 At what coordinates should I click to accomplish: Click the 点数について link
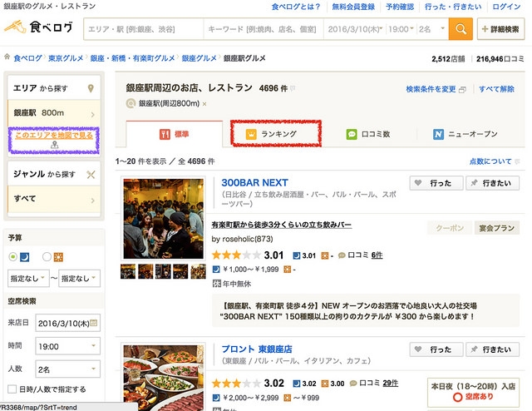(490, 161)
